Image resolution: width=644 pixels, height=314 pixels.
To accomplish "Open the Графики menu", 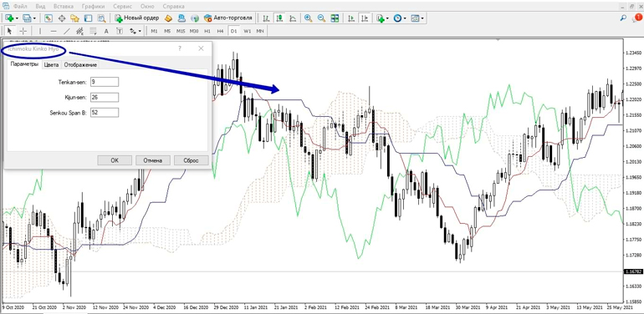I will pos(93,6).
